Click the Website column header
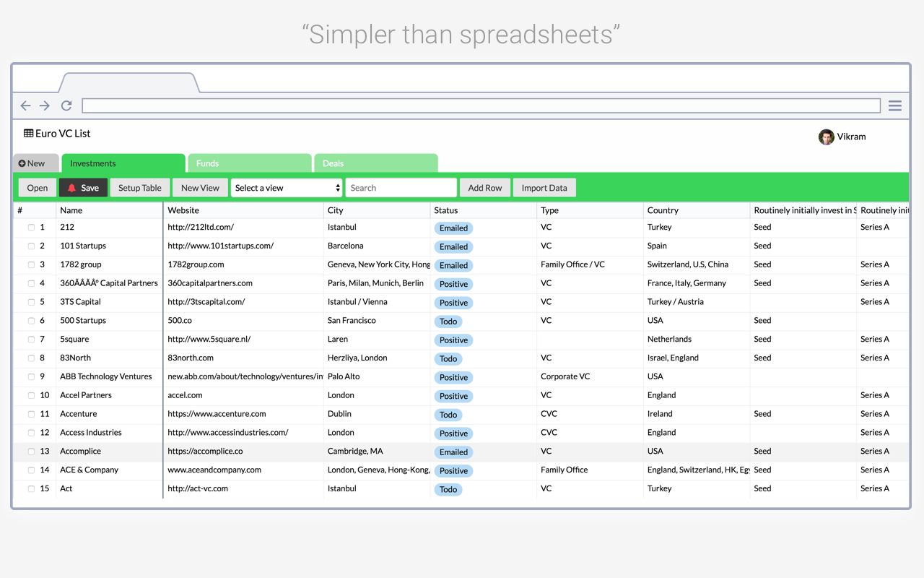Image resolution: width=924 pixels, height=578 pixels. (x=244, y=210)
